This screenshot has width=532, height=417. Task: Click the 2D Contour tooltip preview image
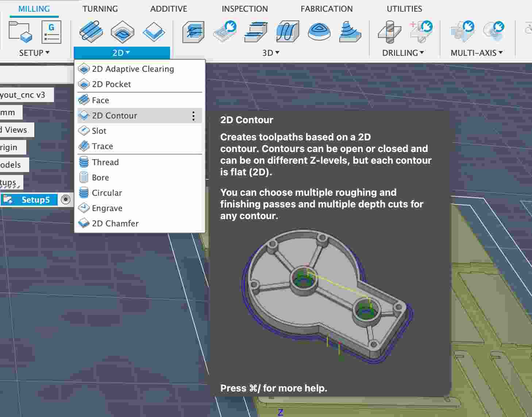click(327, 296)
